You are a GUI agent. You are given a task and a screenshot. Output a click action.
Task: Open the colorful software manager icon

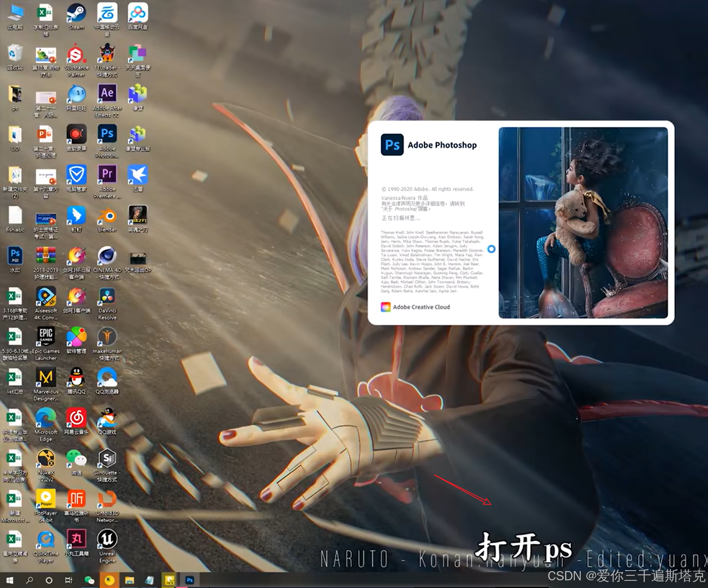tap(76, 340)
